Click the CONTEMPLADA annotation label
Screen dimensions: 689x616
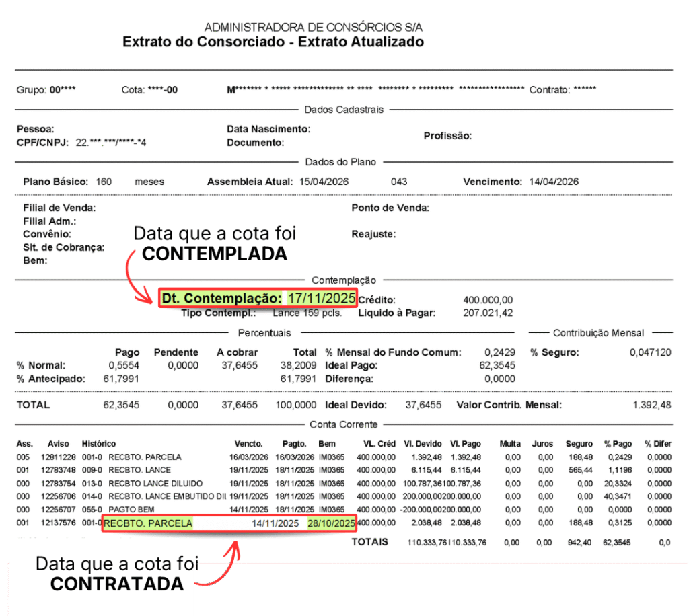tap(215, 254)
